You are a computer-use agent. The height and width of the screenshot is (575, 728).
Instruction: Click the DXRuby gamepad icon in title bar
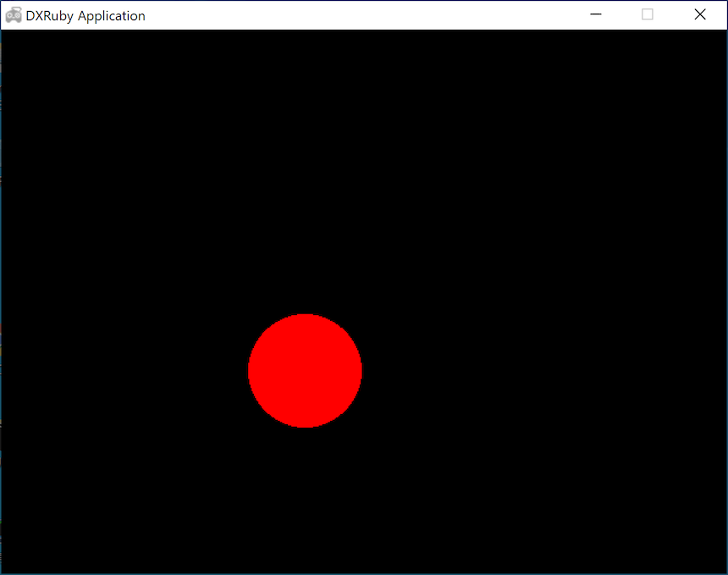(14, 15)
